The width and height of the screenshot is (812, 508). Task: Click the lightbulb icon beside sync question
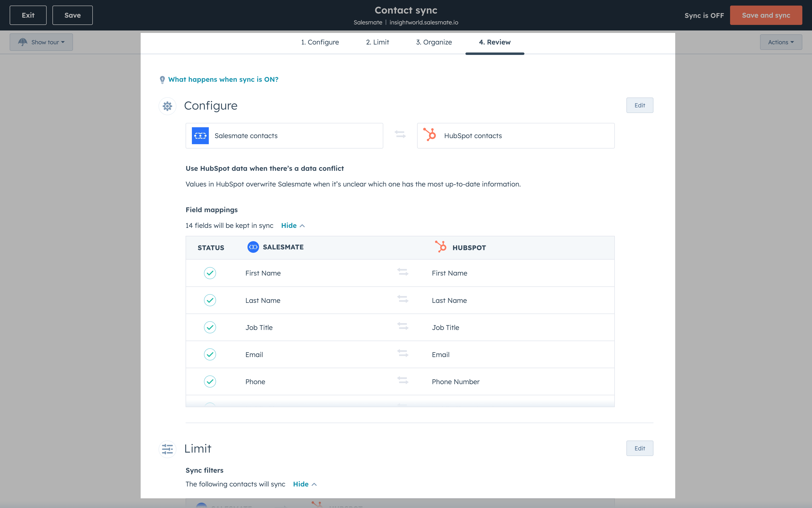162,80
